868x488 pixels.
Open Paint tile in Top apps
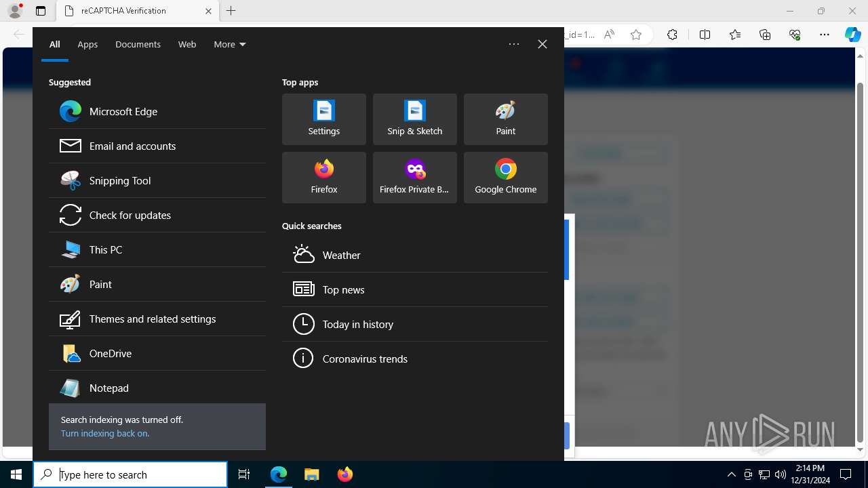pos(506,119)
